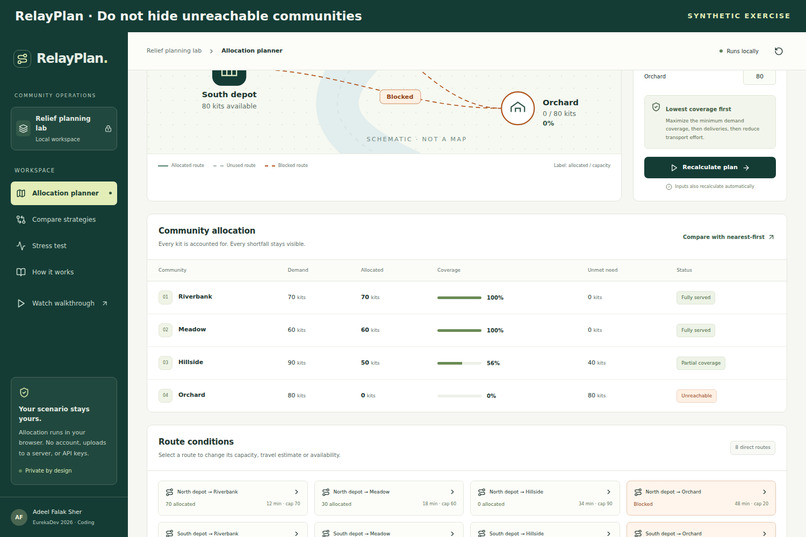Click the Lowest coverage first shield icon
Viewport: 806px width, 537px height.
click(x=656, y=107)
